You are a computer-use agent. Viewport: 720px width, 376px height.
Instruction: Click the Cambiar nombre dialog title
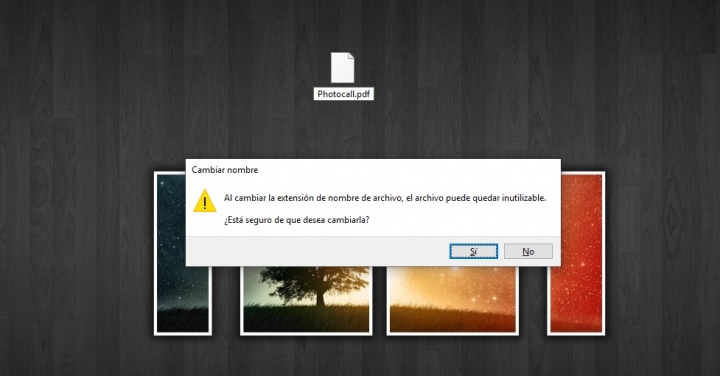(x=225, y=170)
